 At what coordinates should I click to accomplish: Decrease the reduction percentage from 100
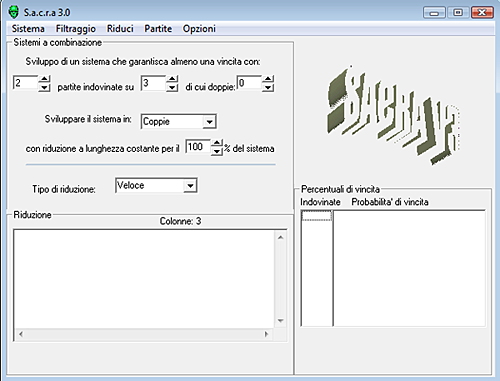click(217, 152)
